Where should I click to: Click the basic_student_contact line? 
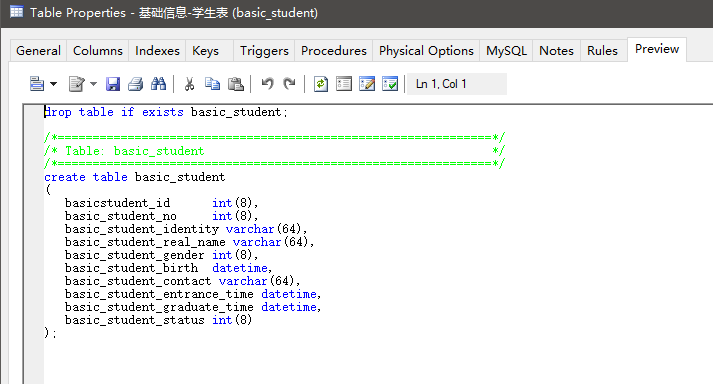click(x=182, y=281)
